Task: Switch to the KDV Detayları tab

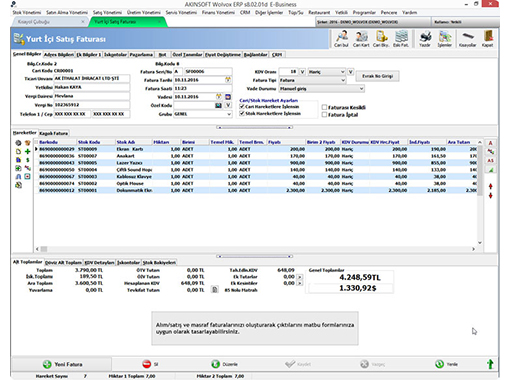Action: coord(99,262)
